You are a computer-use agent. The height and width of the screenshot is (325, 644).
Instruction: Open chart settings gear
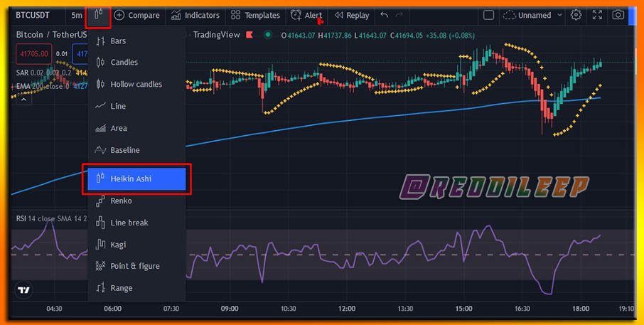(576, 15)
